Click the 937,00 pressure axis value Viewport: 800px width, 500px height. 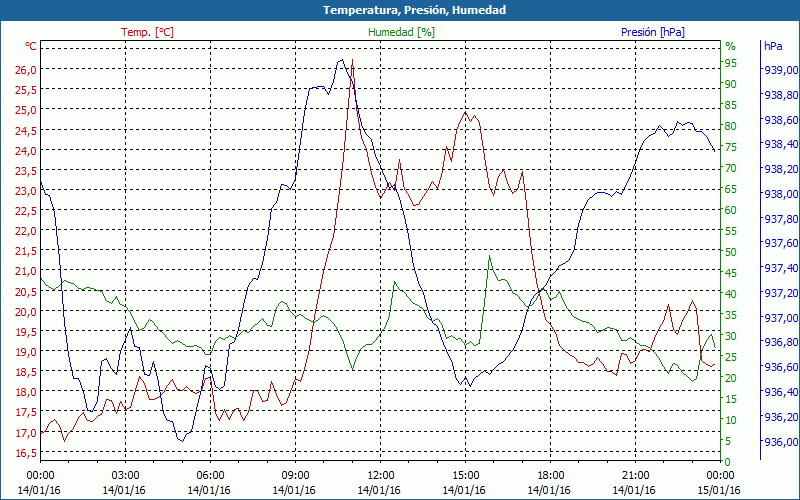[782, 318]
